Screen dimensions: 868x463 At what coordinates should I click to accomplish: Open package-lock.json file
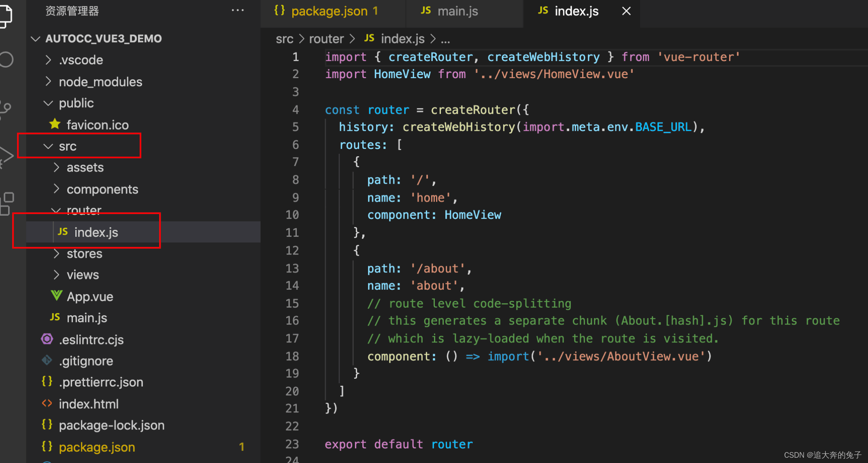tap(111, 425)
